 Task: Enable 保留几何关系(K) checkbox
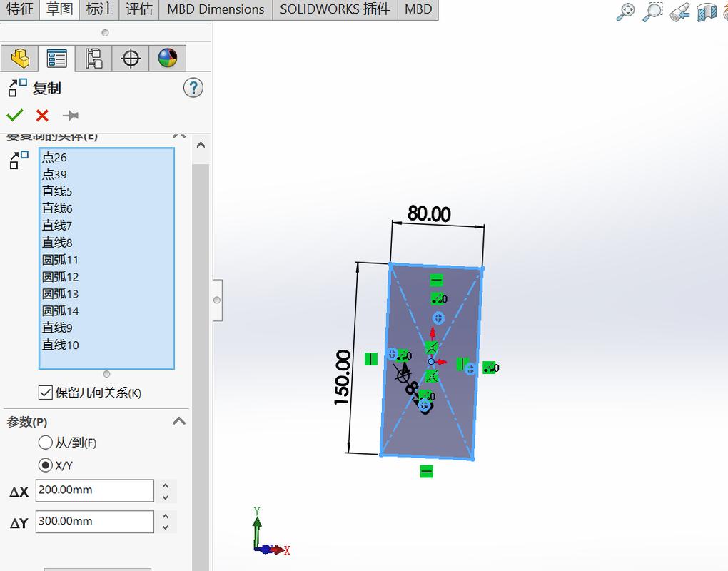46,391
